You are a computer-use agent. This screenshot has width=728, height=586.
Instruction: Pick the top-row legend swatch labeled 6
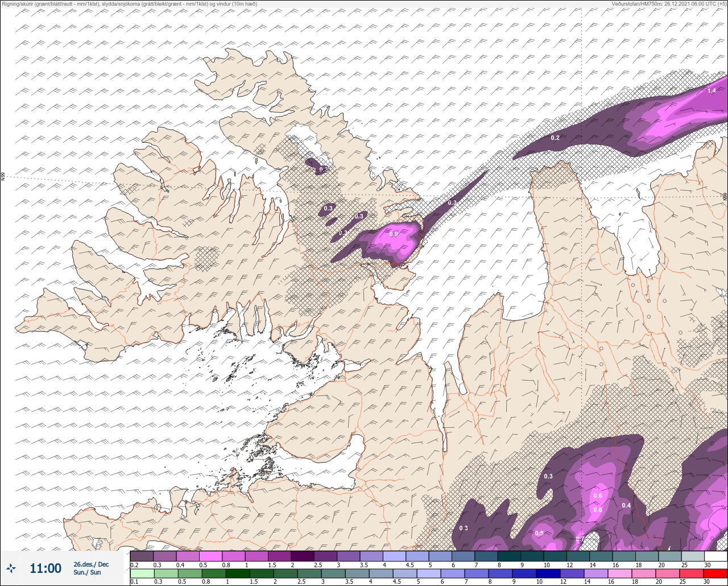tap(463, 556)
